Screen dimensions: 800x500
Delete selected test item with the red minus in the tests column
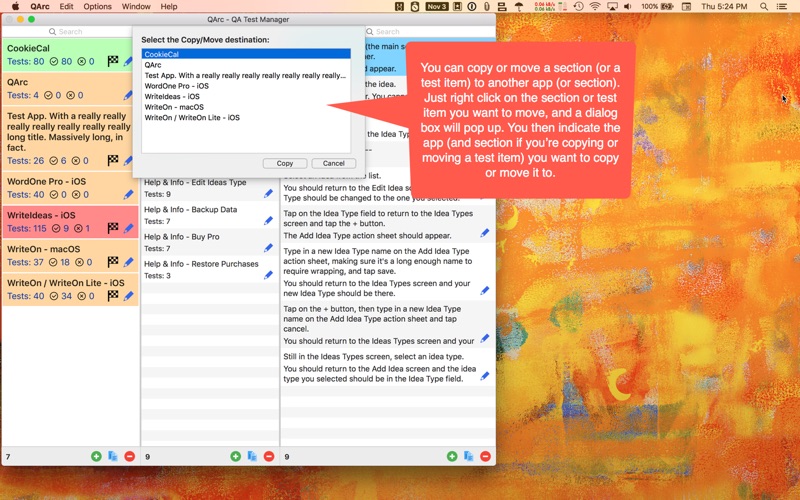tap(485, 456)
